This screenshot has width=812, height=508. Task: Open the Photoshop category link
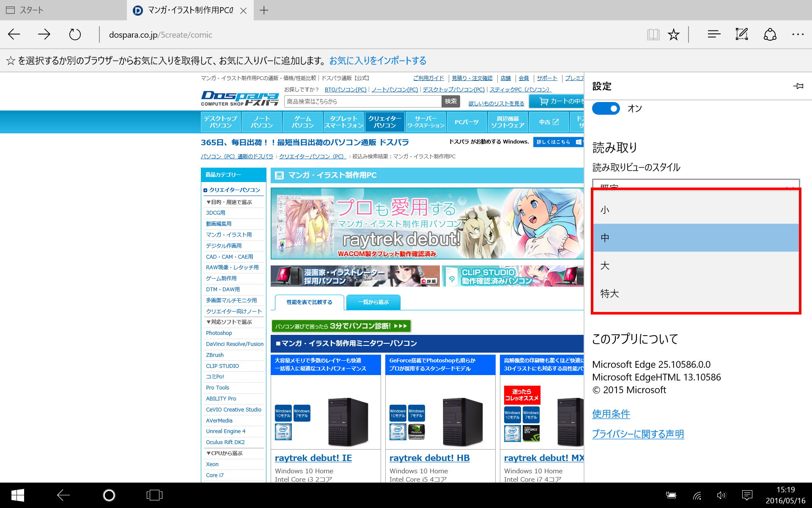coord(219,333)
